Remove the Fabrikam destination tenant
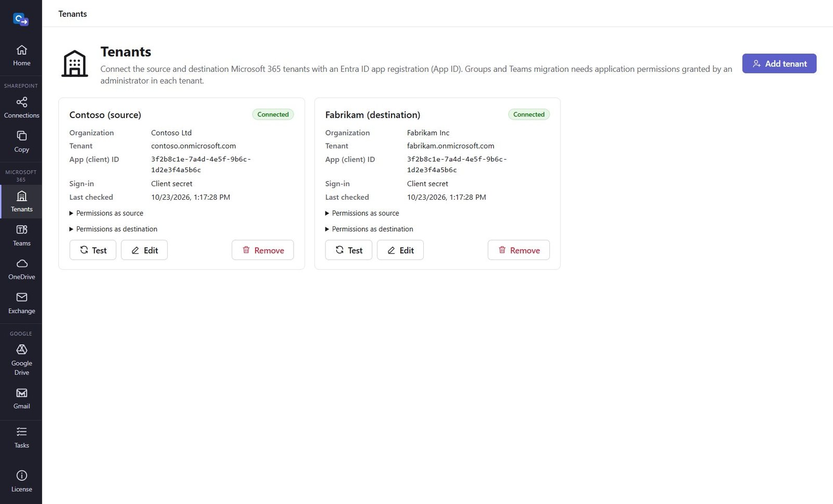Image resolution: width=833 pixels, height=504 pixels. point(519,250)
